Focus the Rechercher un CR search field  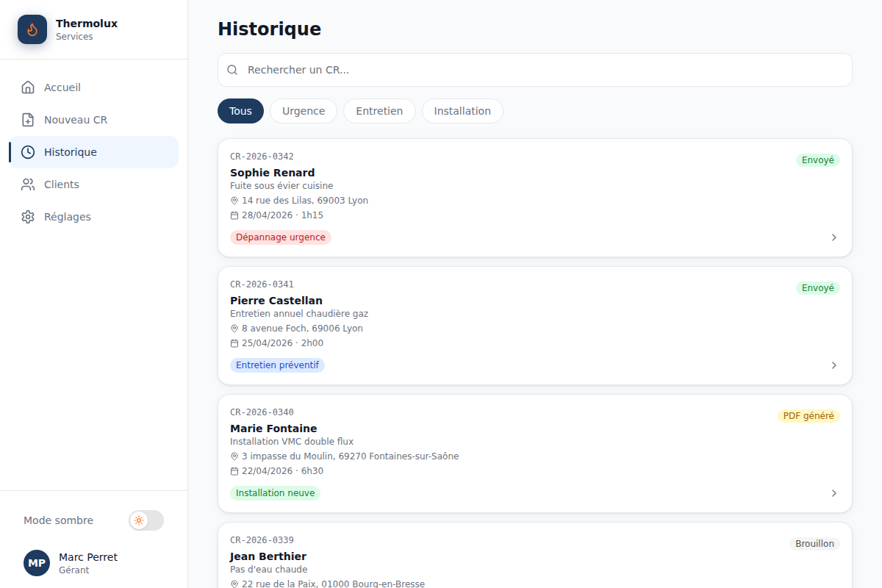point(535,70)
